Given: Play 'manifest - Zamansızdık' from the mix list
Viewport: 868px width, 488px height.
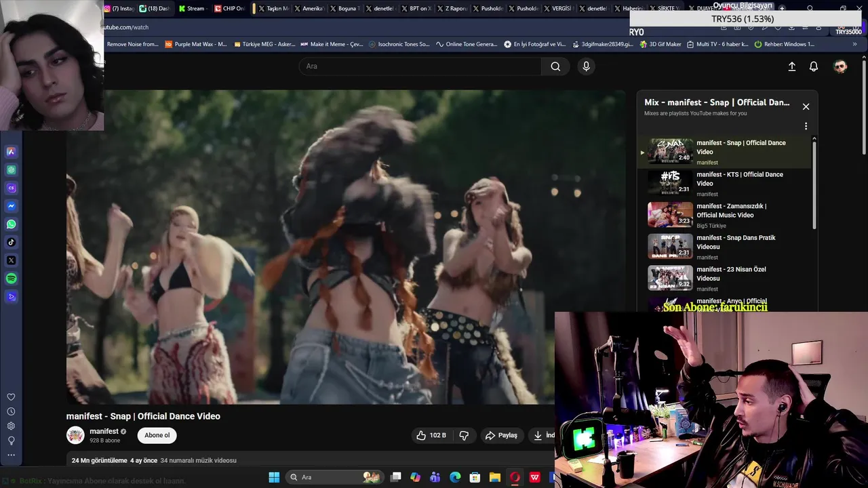Looking at the screenshot, I should (x=725, y=216).
